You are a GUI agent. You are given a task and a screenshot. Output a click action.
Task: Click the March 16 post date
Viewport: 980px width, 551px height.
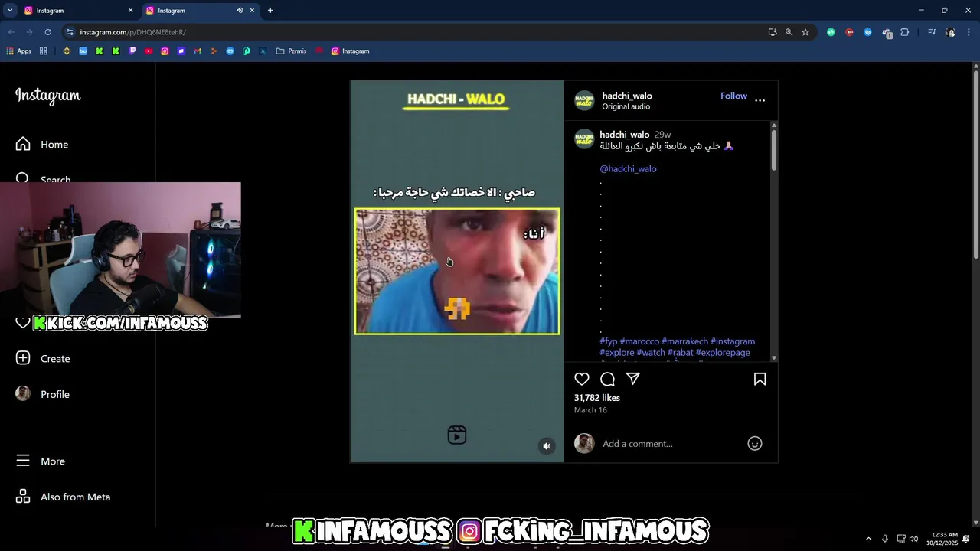590,410
